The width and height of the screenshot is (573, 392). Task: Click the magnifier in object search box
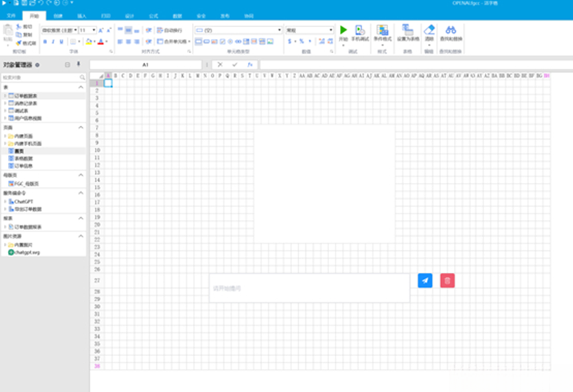click(82, 77)
